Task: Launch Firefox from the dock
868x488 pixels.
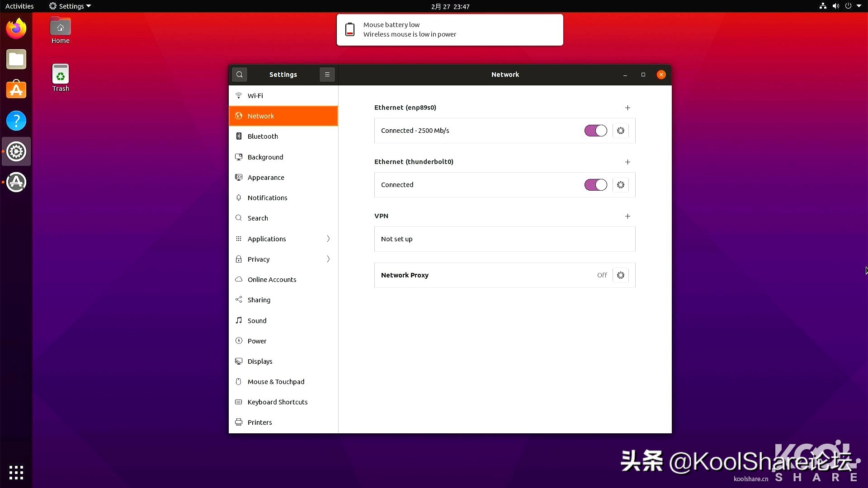Action: point(16,28)
